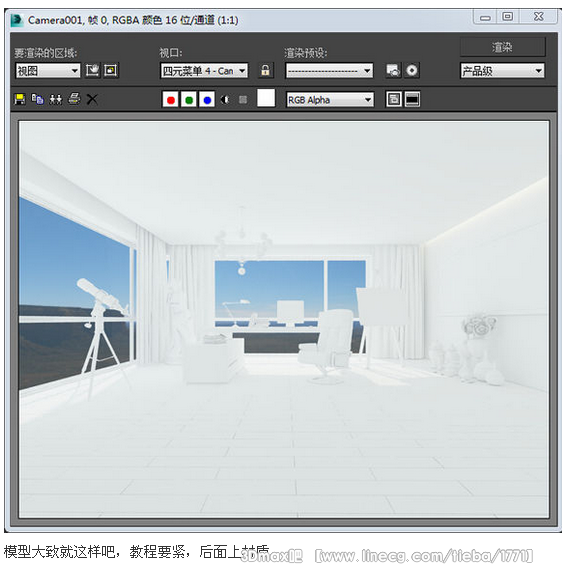562x573 pixels.
Task: Click the white color swatch
Action: click(266, 98)
